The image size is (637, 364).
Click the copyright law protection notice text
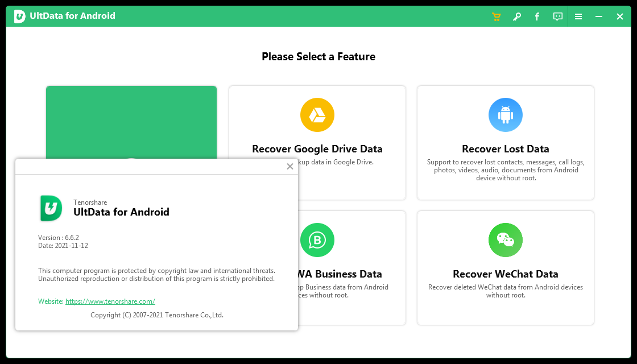(x=157, y=275)
